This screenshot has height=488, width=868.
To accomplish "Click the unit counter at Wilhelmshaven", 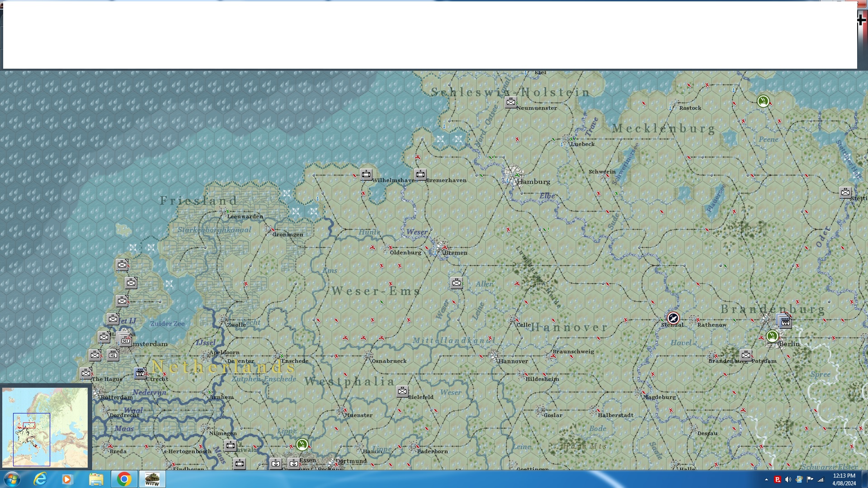I will point(366,174).
